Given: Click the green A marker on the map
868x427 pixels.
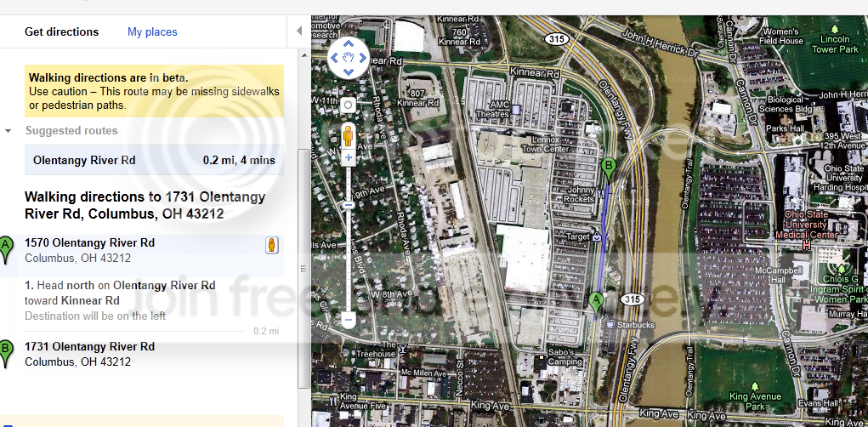Looking at the screenshot, I should click(x=596, y=304).
